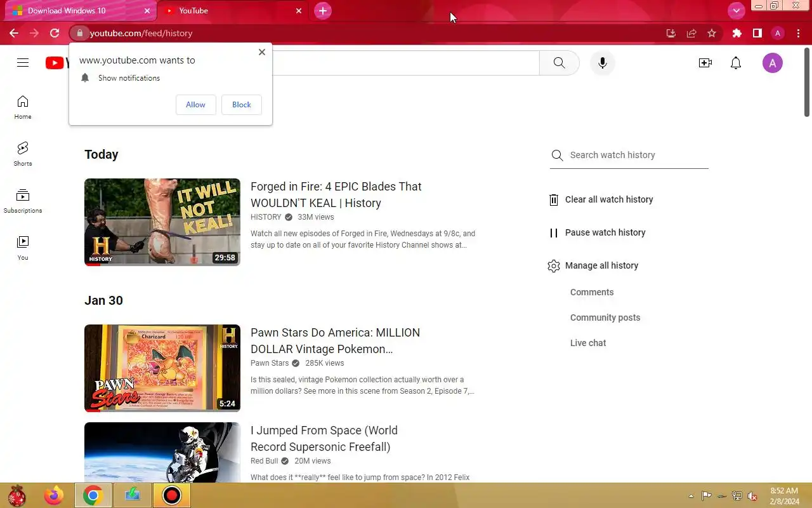Open Forged in Fire video title
The image size is (812, 508).
pyautogui.click(x=336, y=195)
